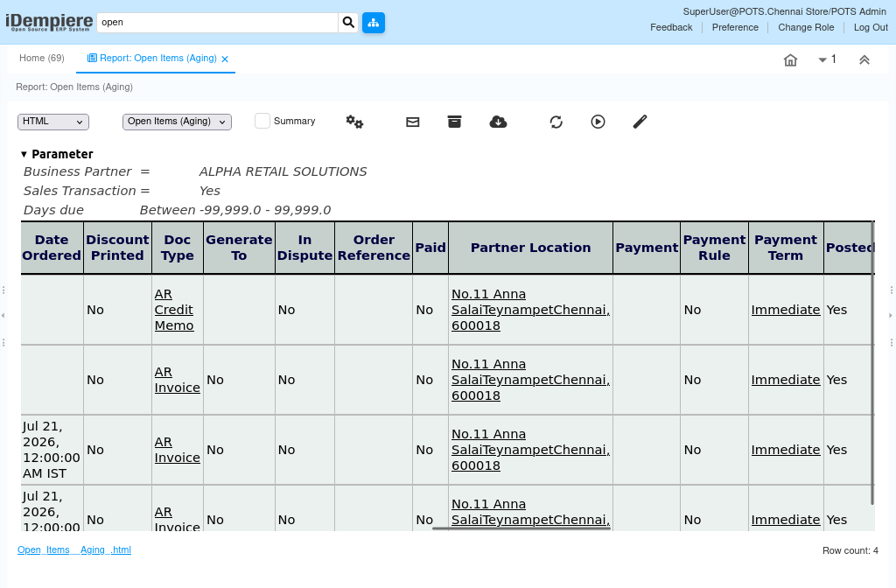This screenshot has width=896, height=588.
Task: Click the vertical scrollbar of report table
Action: (872, 363)
